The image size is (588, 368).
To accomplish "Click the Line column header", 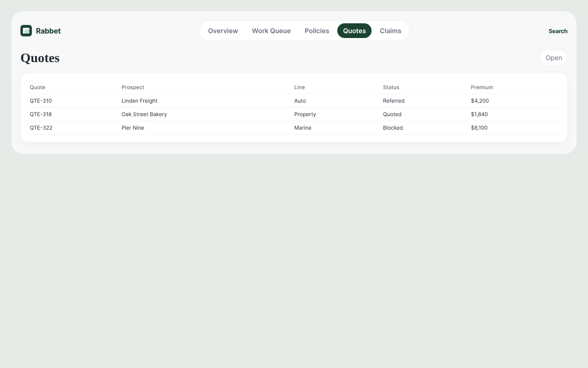I will point(300,87).
